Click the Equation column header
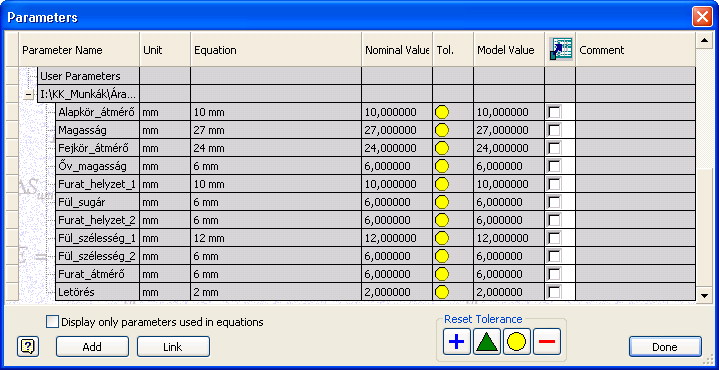 tap(276, 50)
